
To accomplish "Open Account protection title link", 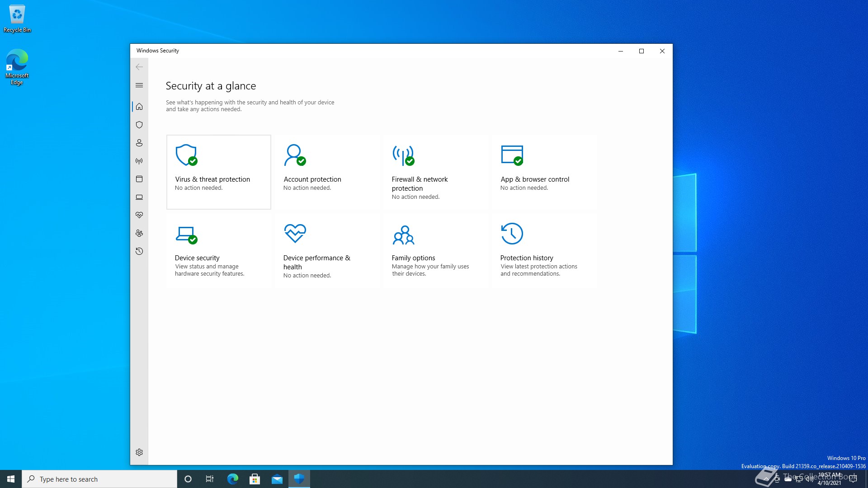I will click(x=312, y=179).
